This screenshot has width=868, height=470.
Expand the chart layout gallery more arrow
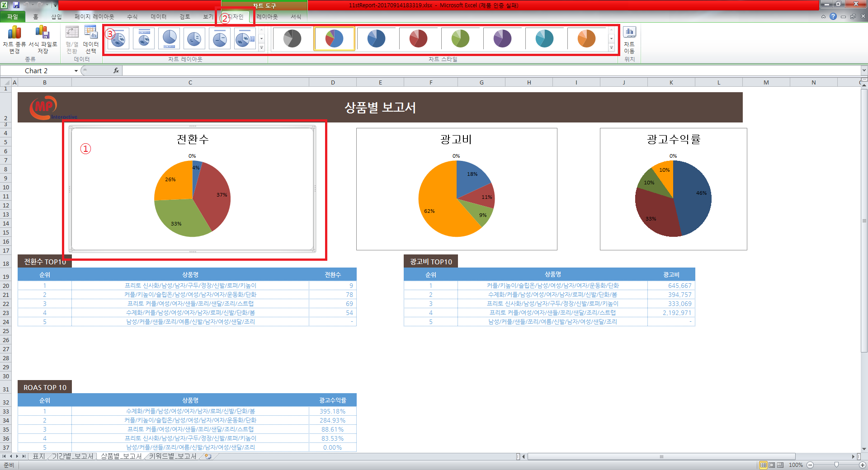[261, 47]
